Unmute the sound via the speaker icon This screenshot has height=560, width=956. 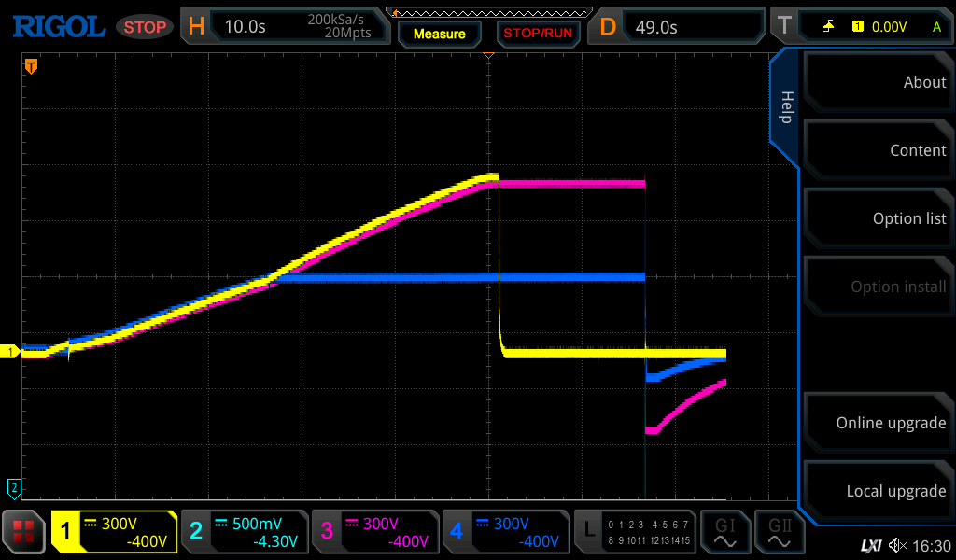(x=898, y=545)
